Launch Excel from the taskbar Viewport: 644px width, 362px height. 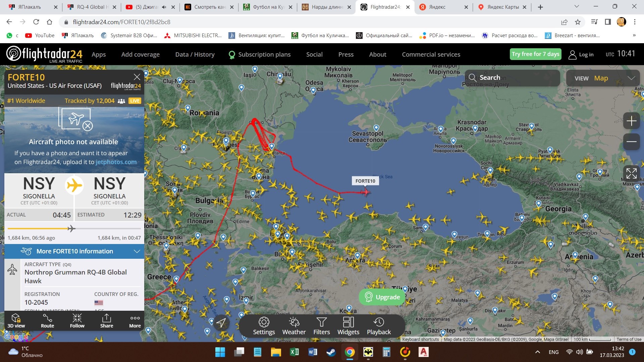294,352
